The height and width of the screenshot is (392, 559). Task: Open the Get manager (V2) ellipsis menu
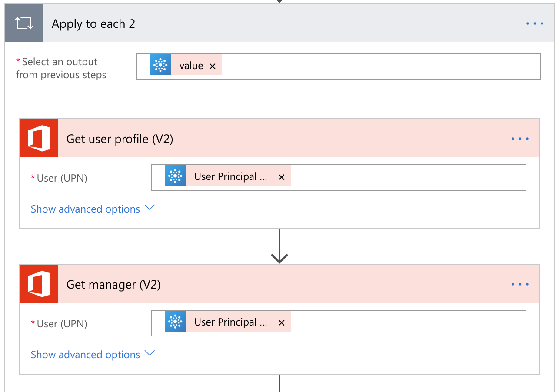(520, 284)
